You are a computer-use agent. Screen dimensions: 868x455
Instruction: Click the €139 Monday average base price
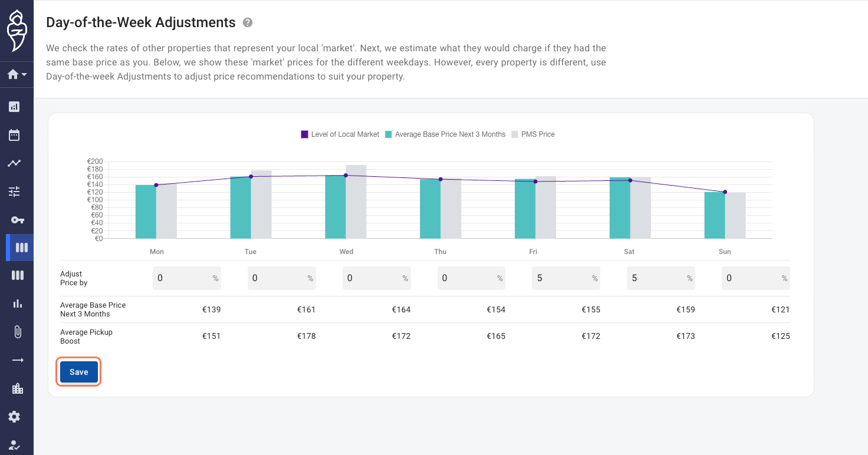(x=211, y=309)
